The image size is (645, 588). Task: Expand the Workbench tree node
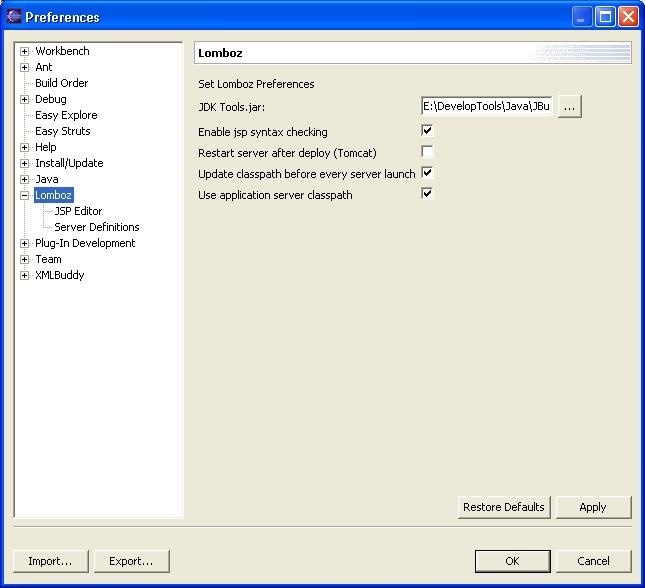[24, 51]
